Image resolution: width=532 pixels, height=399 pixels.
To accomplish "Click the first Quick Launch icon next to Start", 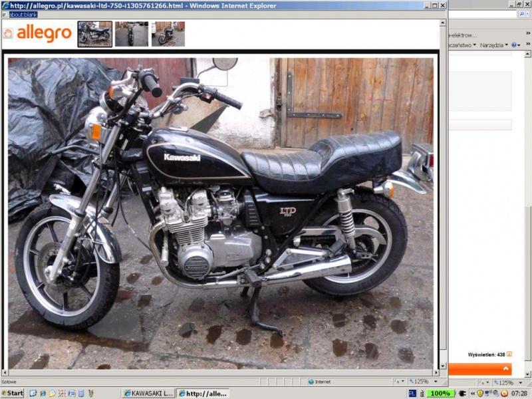I will (x=33, y=394).
